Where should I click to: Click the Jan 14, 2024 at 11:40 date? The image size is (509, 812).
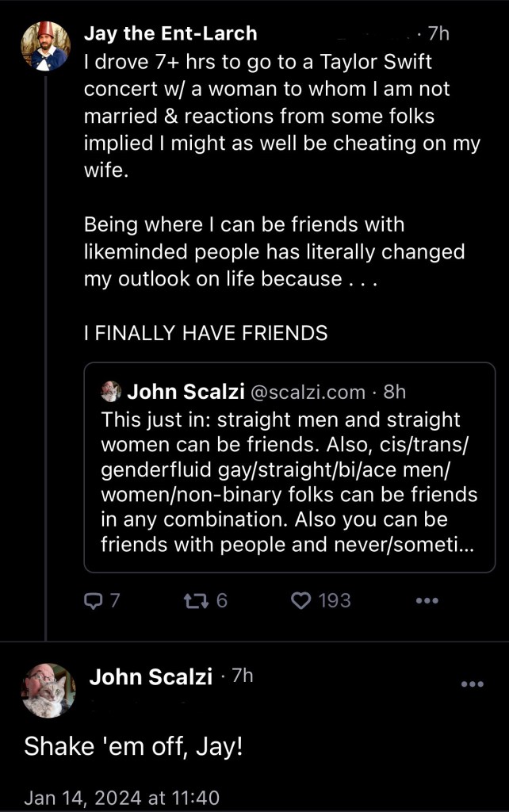(121, 798)
